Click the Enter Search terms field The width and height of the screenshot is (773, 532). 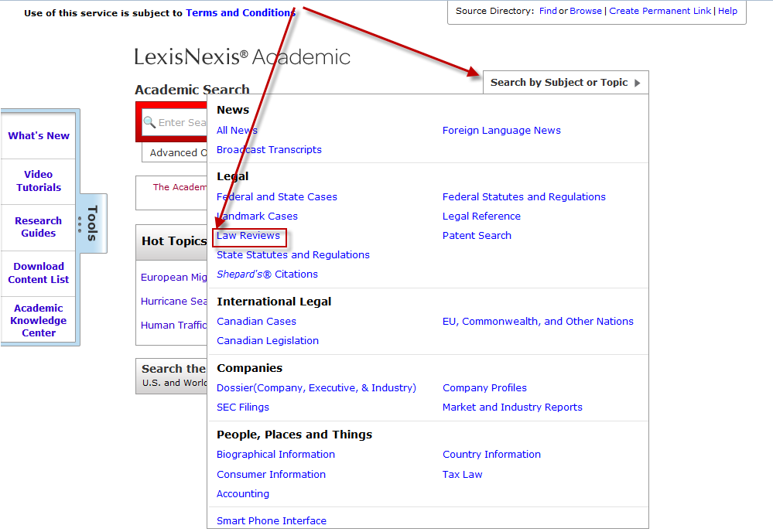175,123
